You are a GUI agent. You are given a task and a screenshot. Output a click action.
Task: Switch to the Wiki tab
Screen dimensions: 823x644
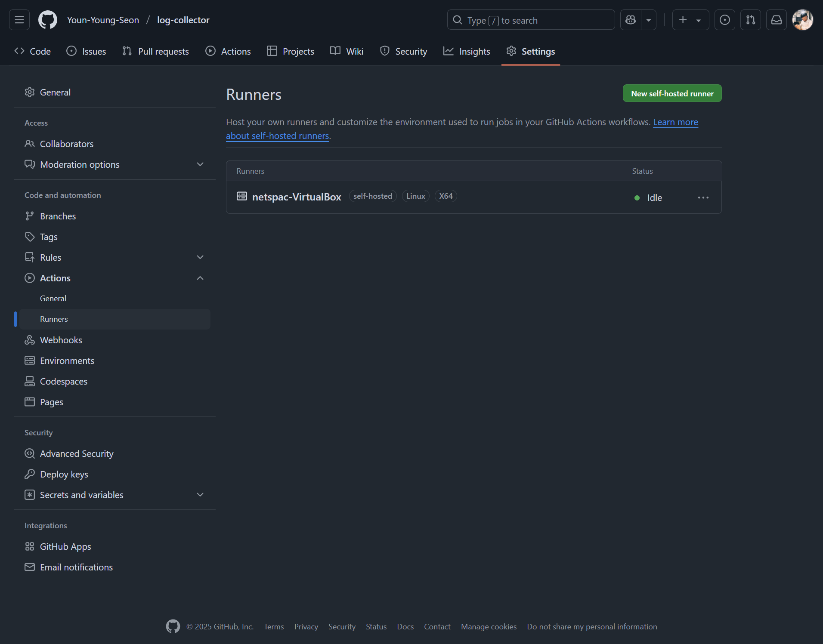pos(347,51)
